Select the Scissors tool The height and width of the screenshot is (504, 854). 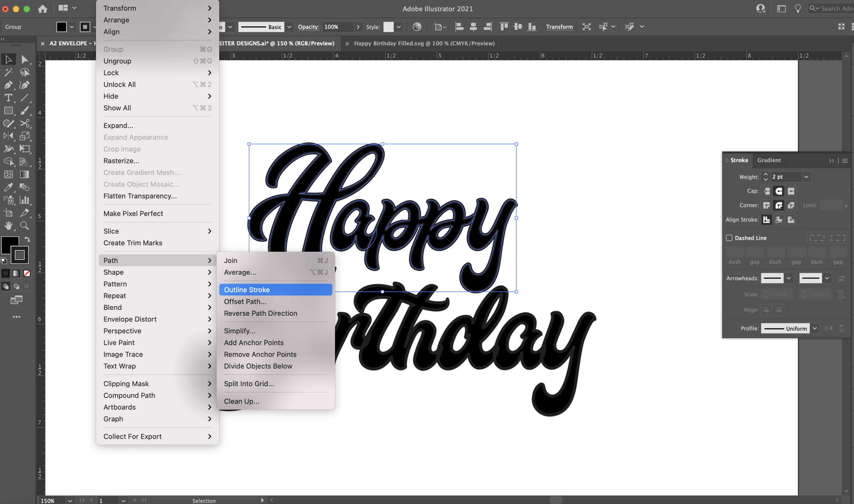(x=25, y=123)
